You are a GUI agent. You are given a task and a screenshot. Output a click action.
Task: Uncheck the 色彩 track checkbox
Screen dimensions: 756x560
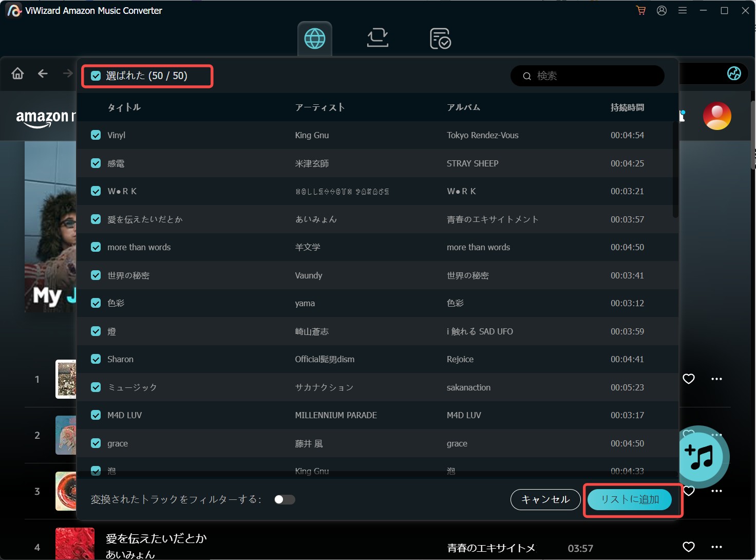click(x=96, y=303)
